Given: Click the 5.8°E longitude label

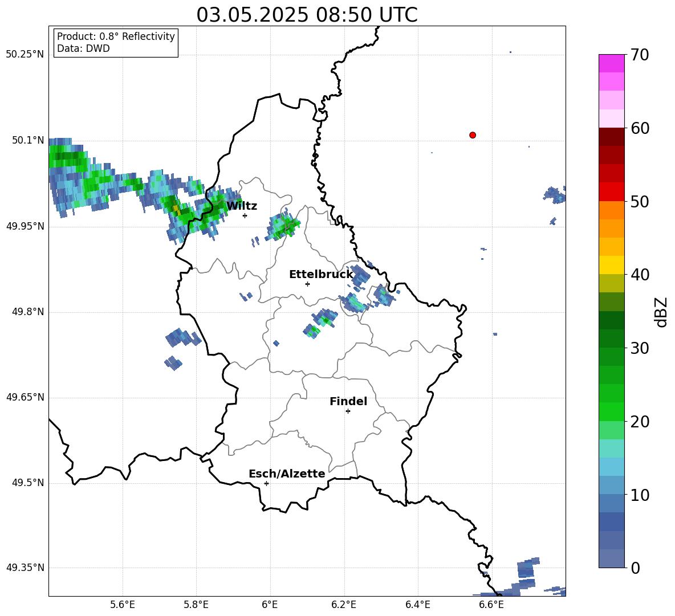Looking at the screenshot, I should 196,605.
